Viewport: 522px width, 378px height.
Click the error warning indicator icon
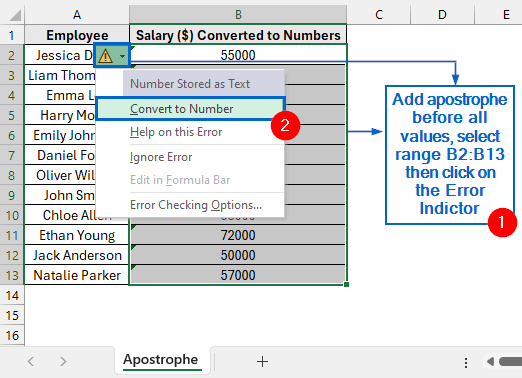(105, 56)
